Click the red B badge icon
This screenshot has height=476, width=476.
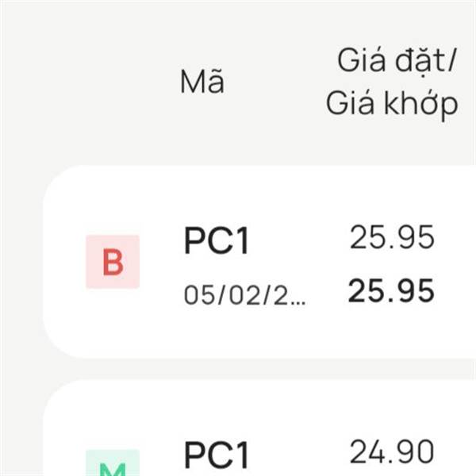pos(113,262)
